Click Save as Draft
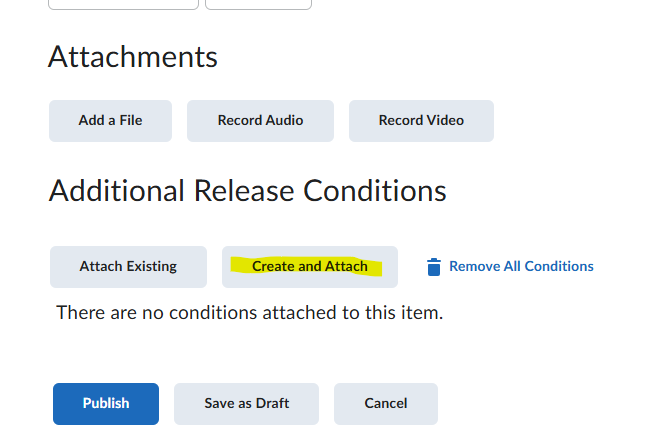The width and height of the screenshot is (659, 446). tap(246, 404)
